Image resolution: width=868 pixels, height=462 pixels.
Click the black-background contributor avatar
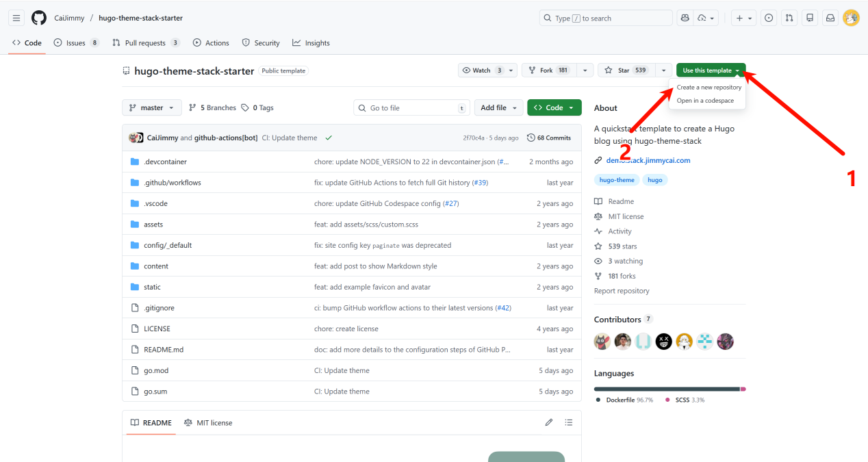[664, 342]
